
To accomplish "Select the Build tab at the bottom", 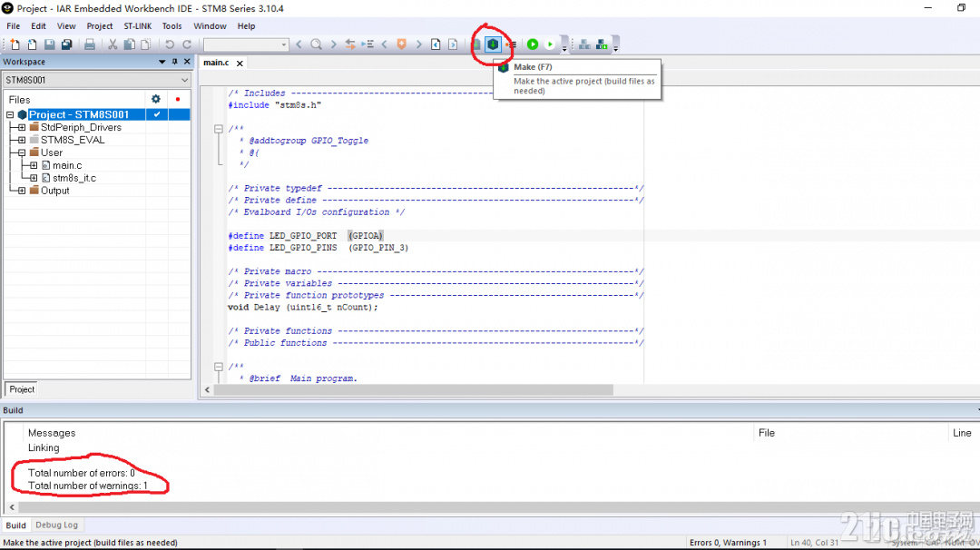I will pyautogui.click(x=15, y=525).
